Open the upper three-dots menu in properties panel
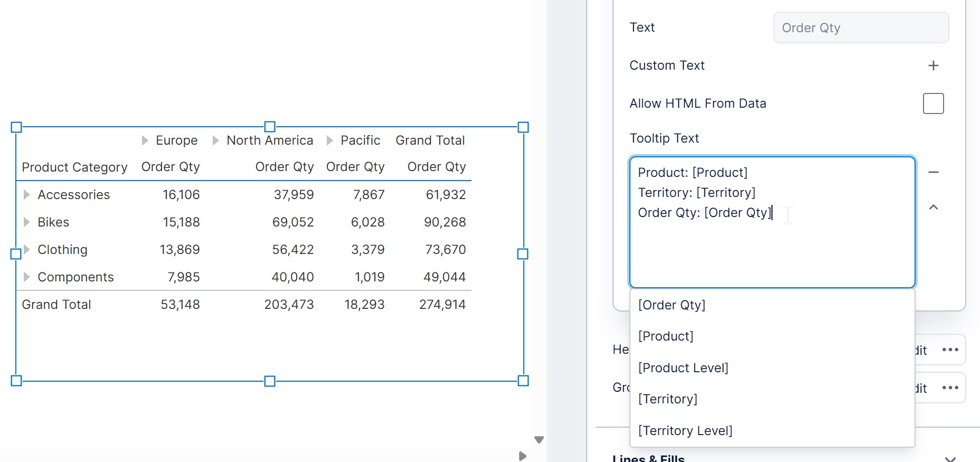980x462 pixels. click(950, 350)
